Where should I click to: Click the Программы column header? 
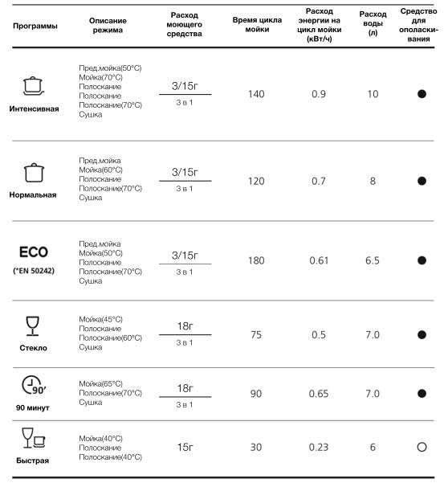tap(35, 26)
